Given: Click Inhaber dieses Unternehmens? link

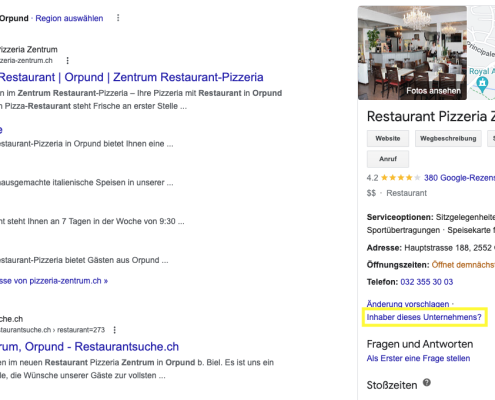Looking at the screenshot, I should tap(424, 317).
